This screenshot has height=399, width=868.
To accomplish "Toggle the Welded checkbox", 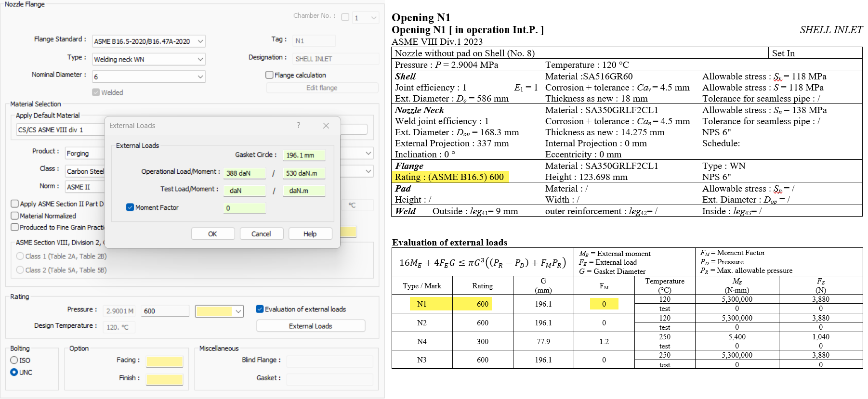I will [96, 92].
